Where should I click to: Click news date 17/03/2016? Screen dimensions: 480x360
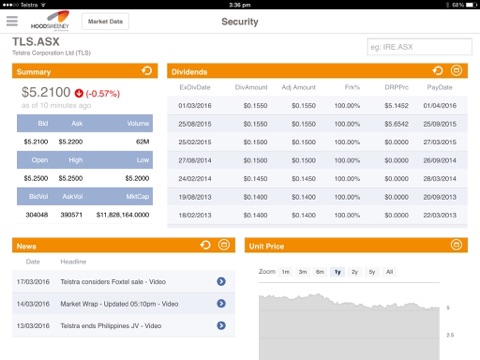pyautogui.click(x=33, y=282)
